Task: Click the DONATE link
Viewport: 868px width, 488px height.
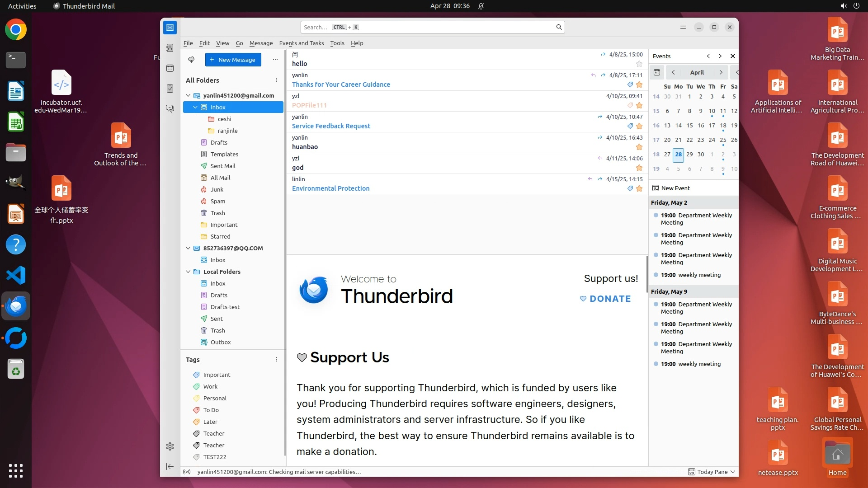Action: pyautogui.click(x=610, y=299)
